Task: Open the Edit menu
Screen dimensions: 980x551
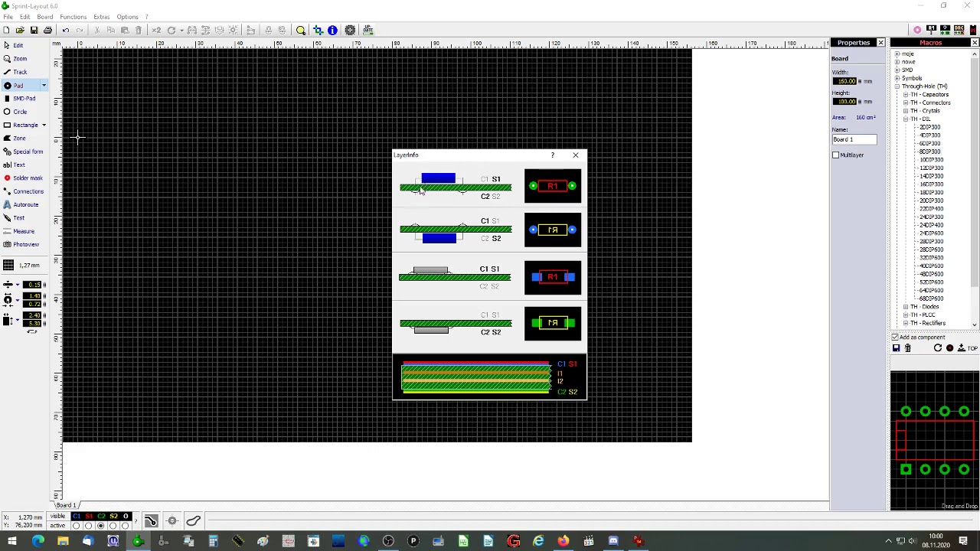Action: tap(25, 17)
